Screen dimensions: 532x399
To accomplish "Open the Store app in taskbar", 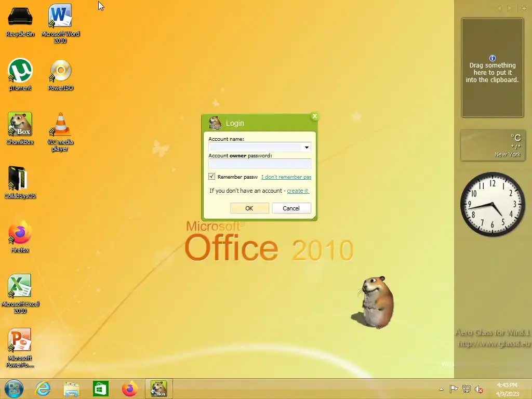I will pos(101,389).
